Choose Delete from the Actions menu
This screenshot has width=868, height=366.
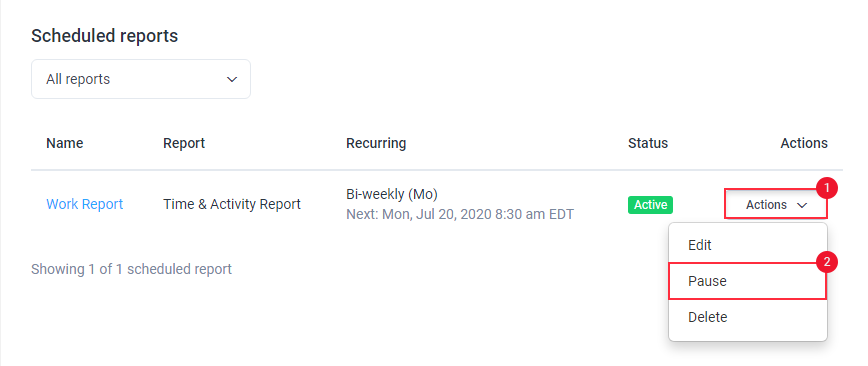[748, 317]
